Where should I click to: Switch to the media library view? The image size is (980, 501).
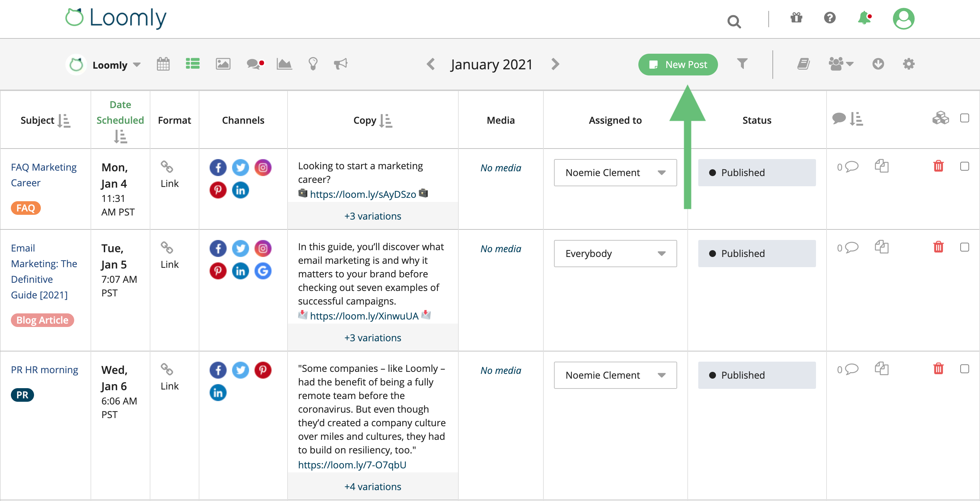coord(223,64)
